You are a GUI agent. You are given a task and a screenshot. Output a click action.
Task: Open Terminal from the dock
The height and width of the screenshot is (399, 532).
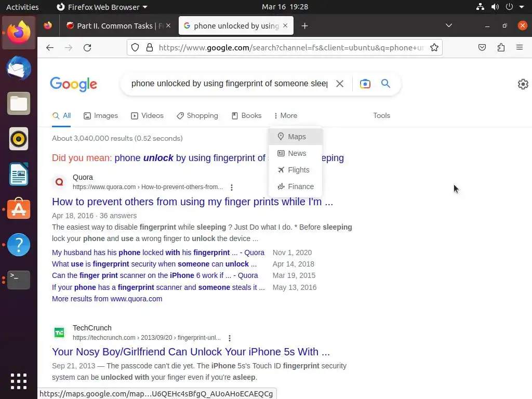click(19, 280)
